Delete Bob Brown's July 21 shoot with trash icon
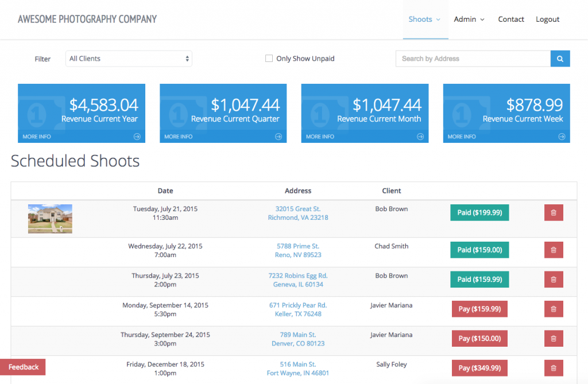Screen dimensions: 588x384 553,212
